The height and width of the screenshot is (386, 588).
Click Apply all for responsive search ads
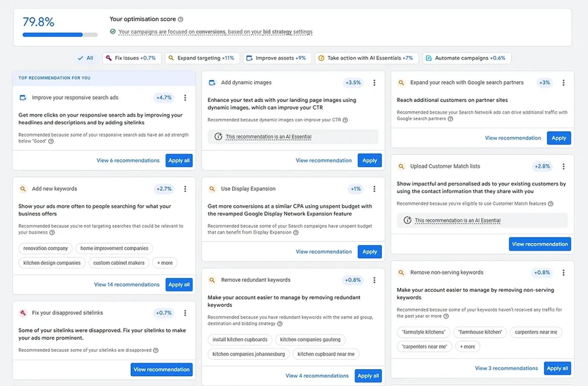(x=179, y=160)
